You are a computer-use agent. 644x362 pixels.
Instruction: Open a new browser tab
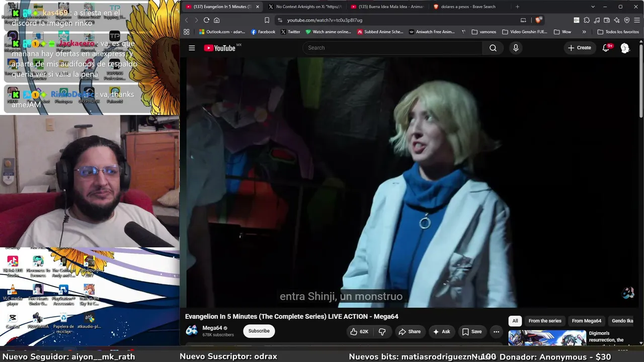pos(517,7)
